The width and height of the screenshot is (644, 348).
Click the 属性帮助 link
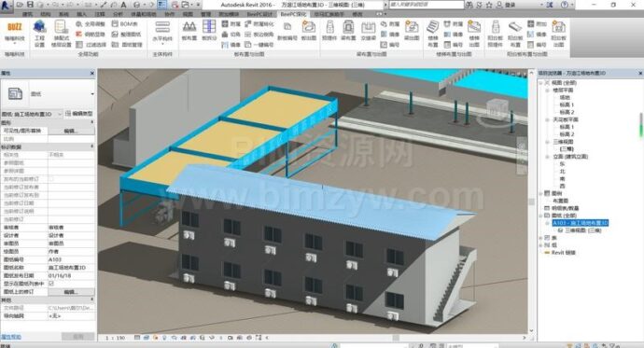coord(10,337)
